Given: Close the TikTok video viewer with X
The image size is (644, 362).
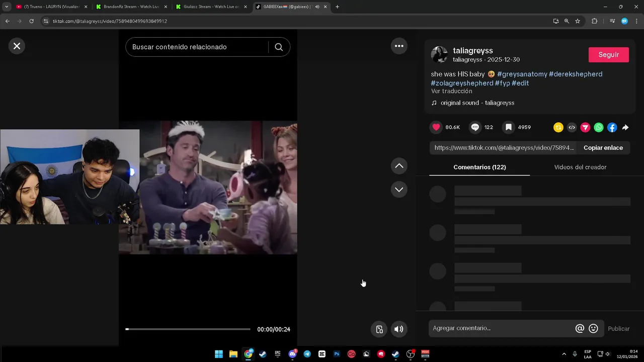Looking at the screenshot, I should pyautogui.click(x=17, y=46).
